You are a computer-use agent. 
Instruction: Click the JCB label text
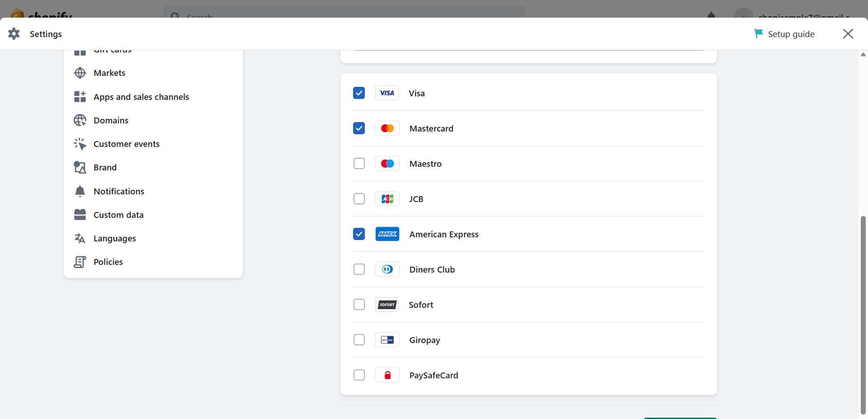[416, 199]
